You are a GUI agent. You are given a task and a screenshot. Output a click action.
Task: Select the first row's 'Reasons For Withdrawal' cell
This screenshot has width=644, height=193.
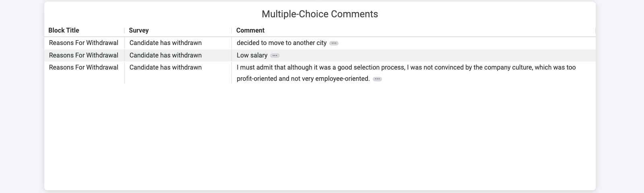pos(84,43)
